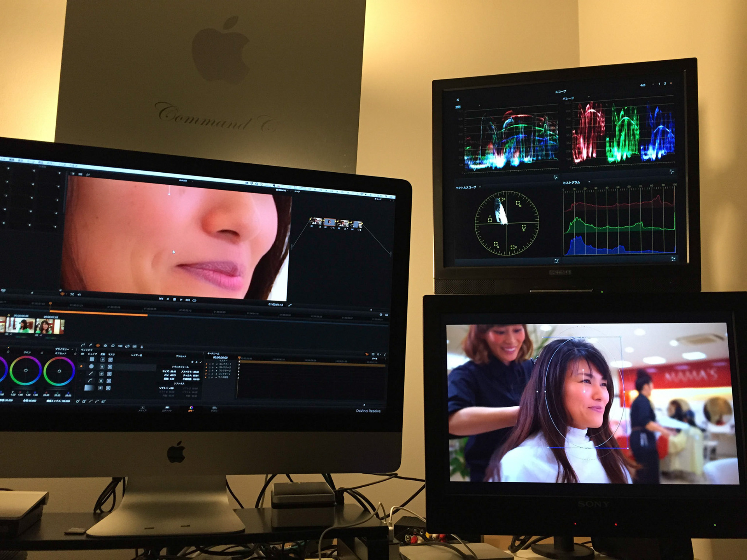
Task: Click the play forward button in the viewer
Action: [181, 300]
